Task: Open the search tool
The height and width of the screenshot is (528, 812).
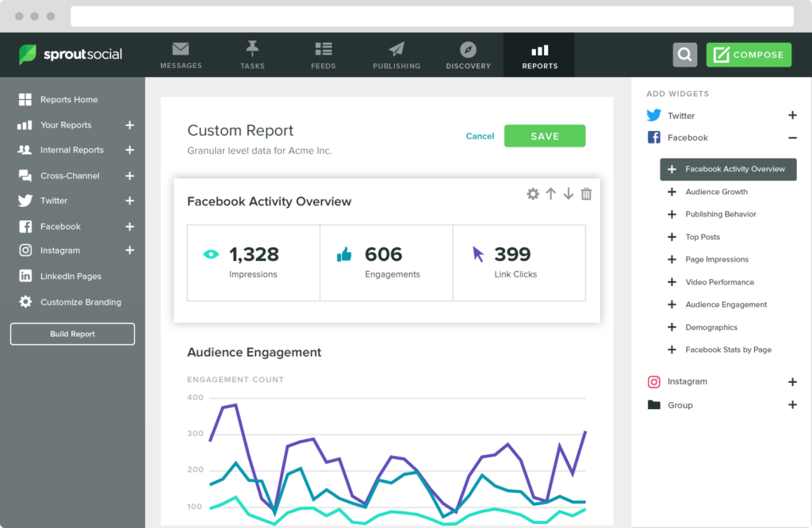Action: point(684,55)
